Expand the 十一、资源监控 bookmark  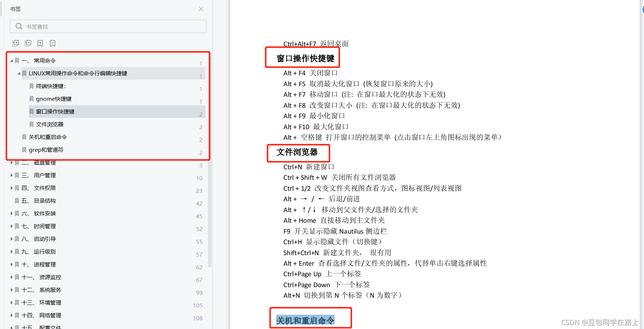[12, 277]
